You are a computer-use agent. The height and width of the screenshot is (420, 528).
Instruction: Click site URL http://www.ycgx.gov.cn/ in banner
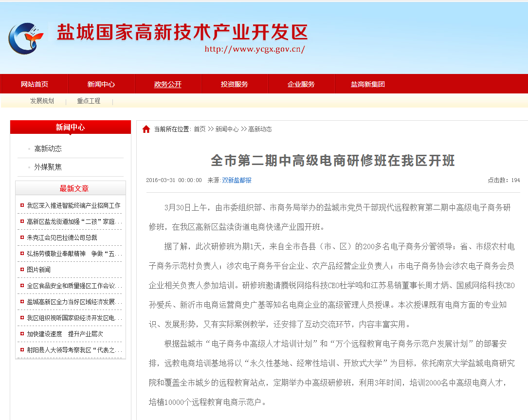tap(255, 49)
